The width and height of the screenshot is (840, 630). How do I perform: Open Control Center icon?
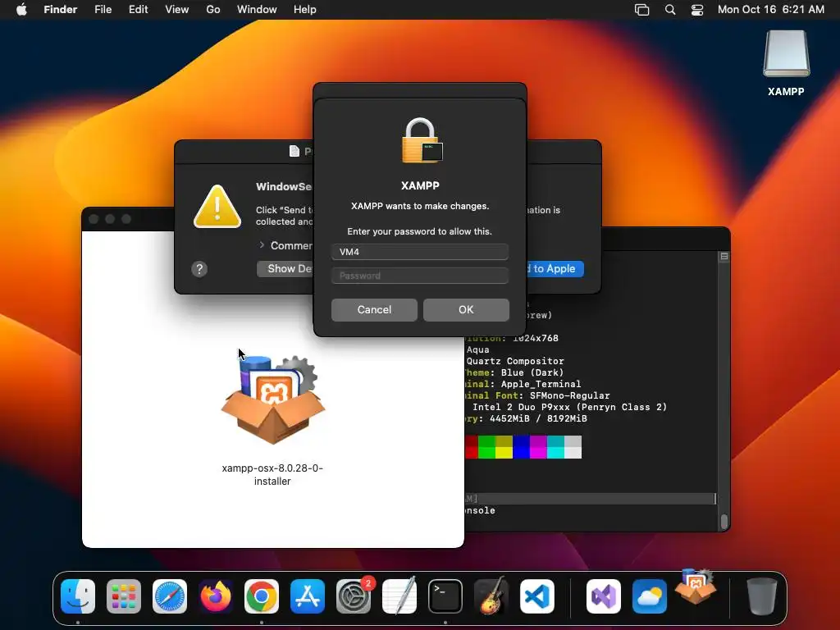pyautogui.click(x=697, y=9)
